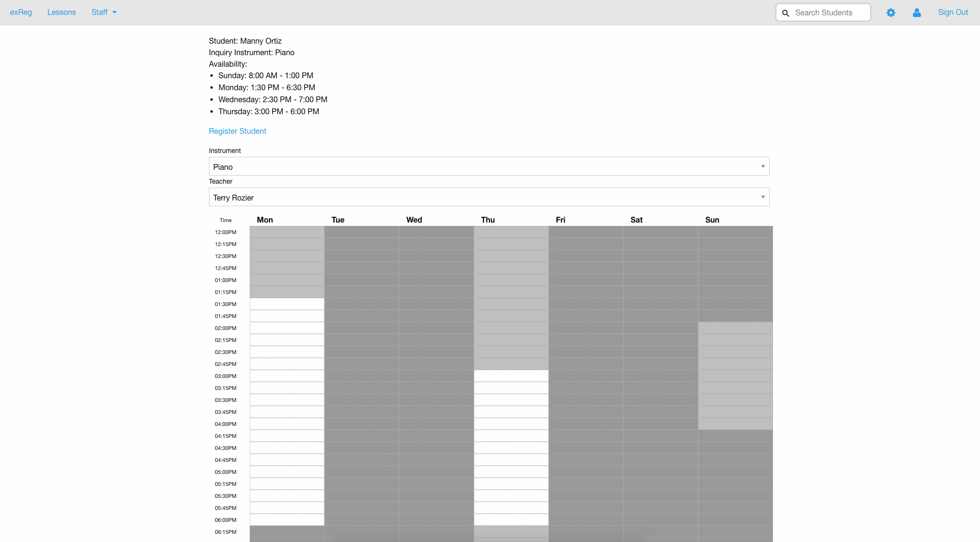The width and height of the screenshot is (980, 542).
Task: Select Monday 04:00PM time slot
Action: pos(287,424)
